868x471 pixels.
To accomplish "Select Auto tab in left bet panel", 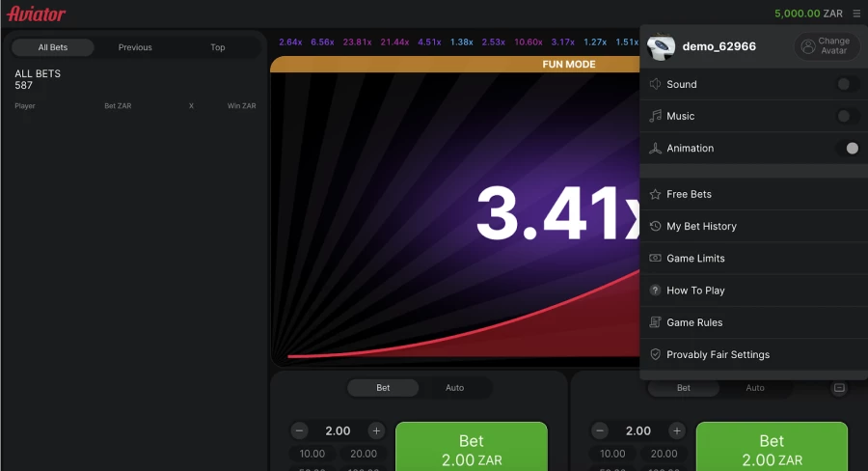I will [454, 388].
